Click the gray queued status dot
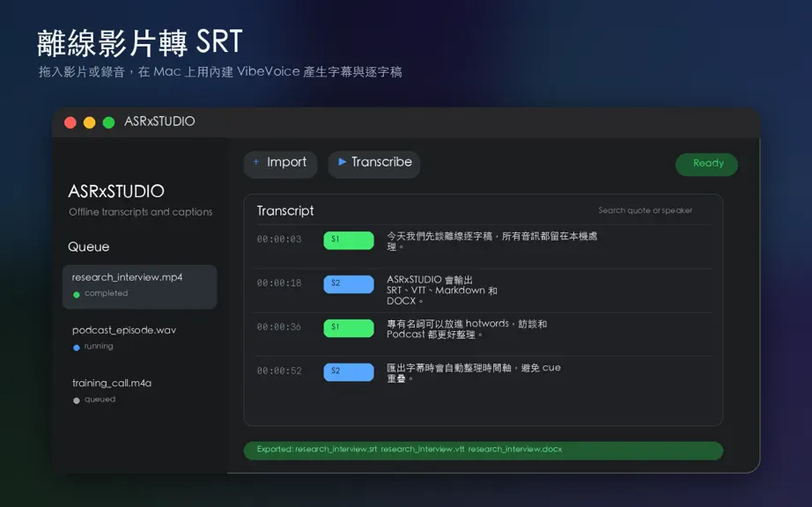This screenshot has height=507, width=812. 77,400
